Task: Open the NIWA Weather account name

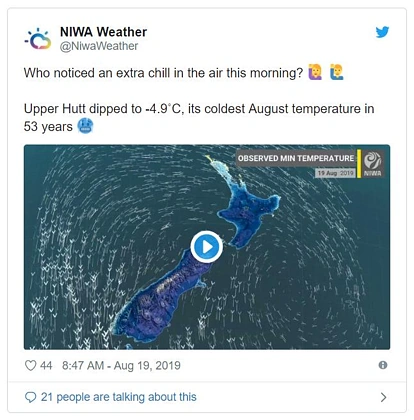Action: pyautogui.click(x=103, y=32)
